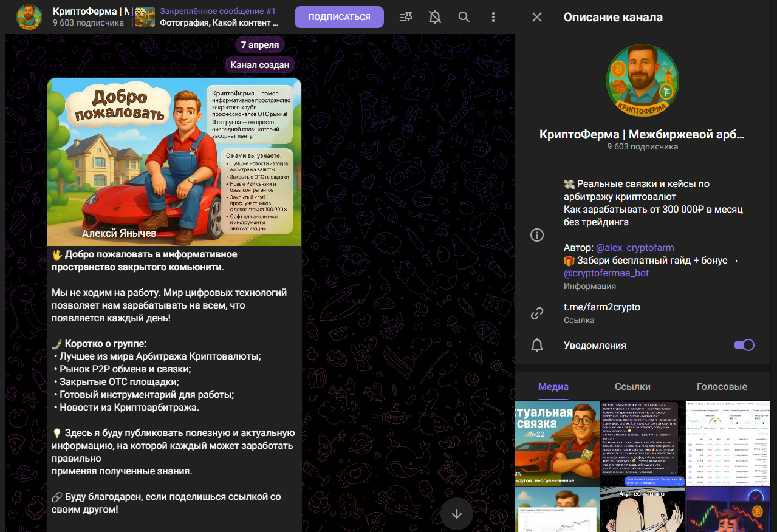Toggle the Уведомления notifications switch

tap(744, 345)
